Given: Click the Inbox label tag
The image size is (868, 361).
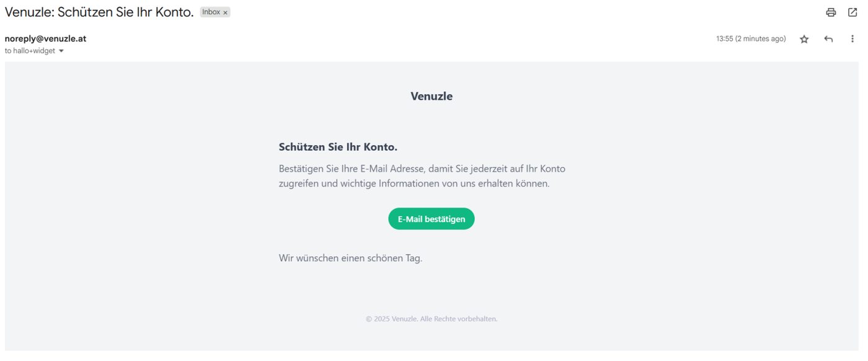Looking at the screenshot, I should (x=211, y=12).
